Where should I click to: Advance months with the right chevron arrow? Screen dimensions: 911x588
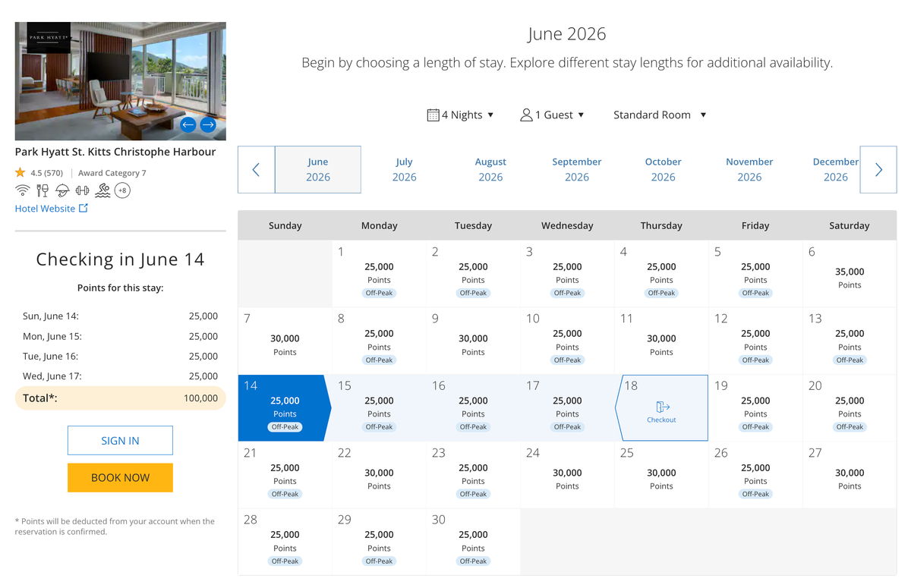pos(878,169)
